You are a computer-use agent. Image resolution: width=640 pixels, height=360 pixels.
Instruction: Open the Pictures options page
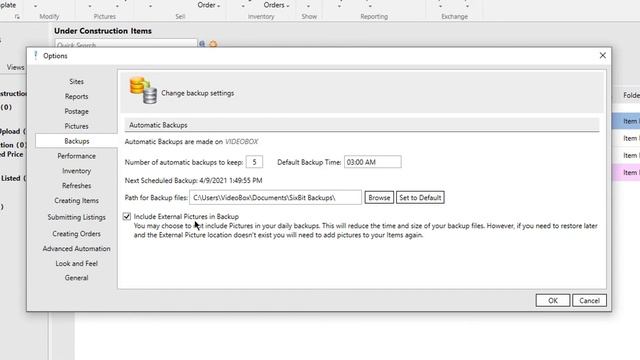[76, 126]
